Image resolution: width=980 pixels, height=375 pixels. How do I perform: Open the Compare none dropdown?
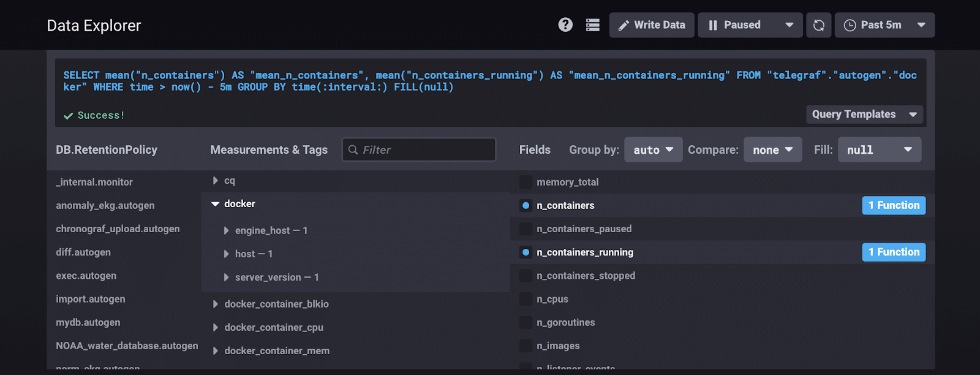[772, 150]
